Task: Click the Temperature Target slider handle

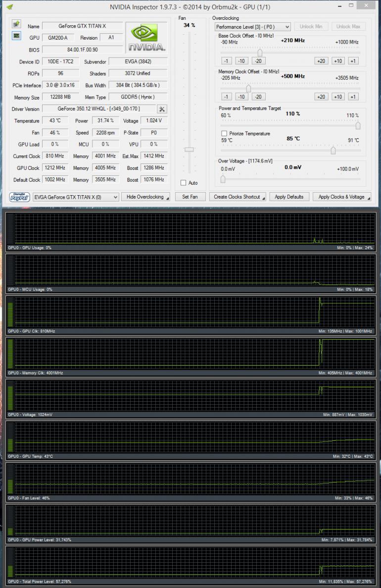Action: (x=333, y=150)
